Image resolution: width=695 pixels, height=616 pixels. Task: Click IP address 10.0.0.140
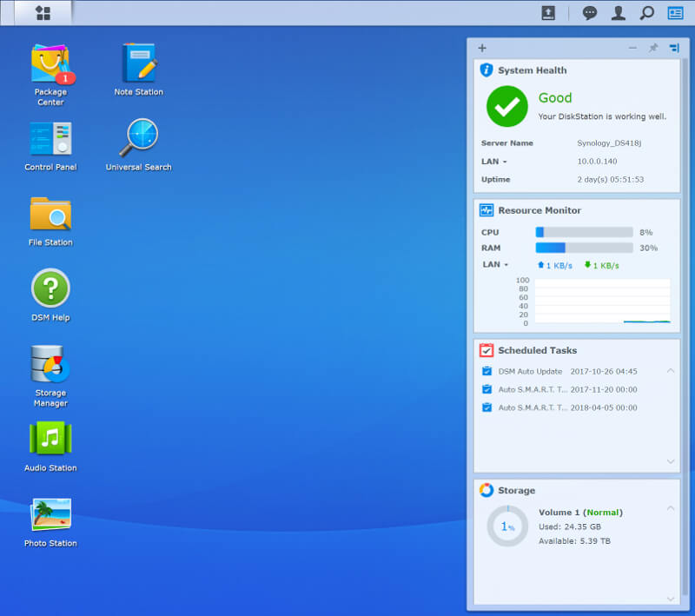[597, 162]
